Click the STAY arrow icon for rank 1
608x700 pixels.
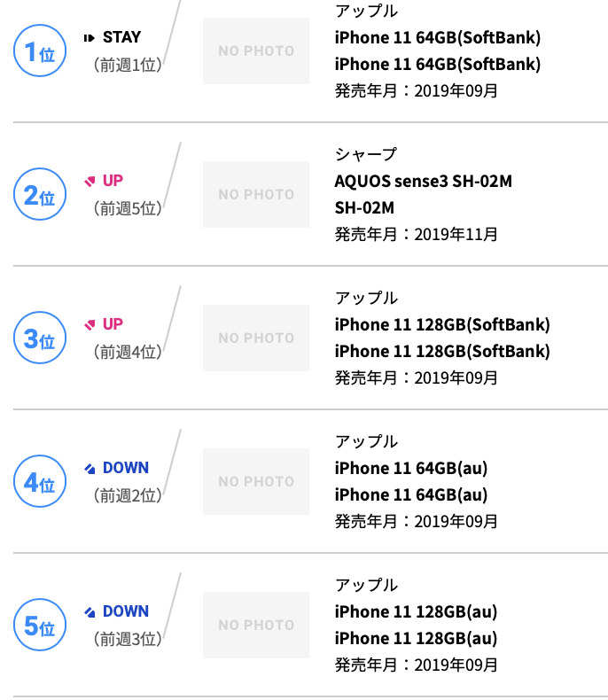(x=90, y=38)
